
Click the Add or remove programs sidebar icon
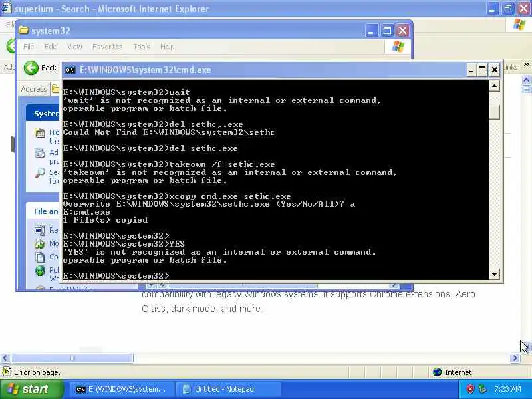pos(40,153)
